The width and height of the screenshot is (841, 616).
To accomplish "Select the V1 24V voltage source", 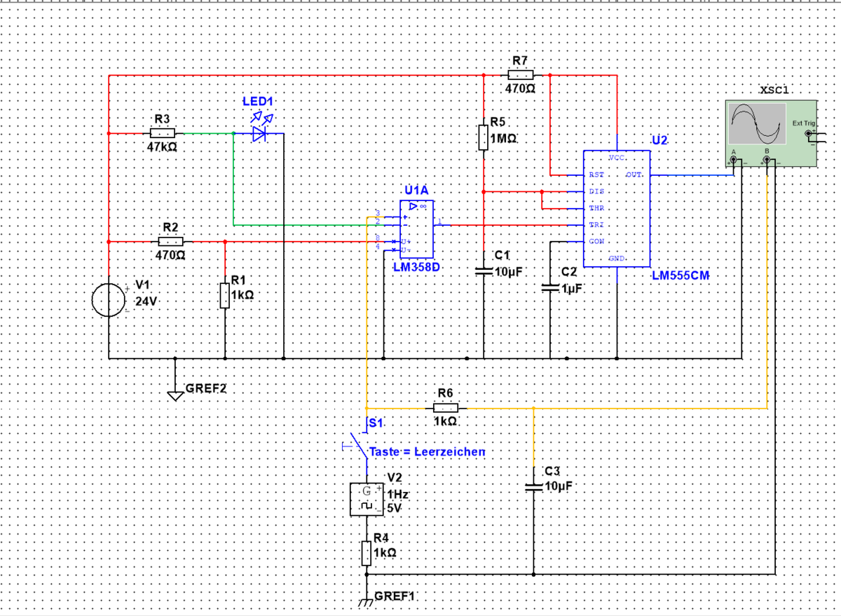I will [x=109, y=301].
